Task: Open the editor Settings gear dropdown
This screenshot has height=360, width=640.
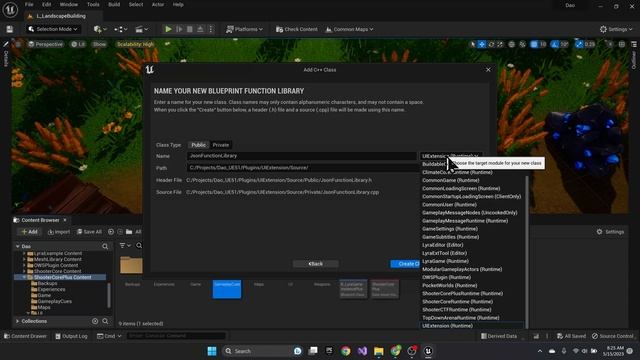Action: pos(616,29)
